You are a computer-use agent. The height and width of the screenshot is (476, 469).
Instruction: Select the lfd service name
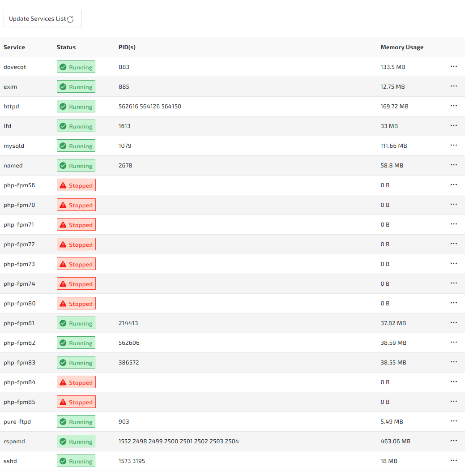tap(8, 126)
